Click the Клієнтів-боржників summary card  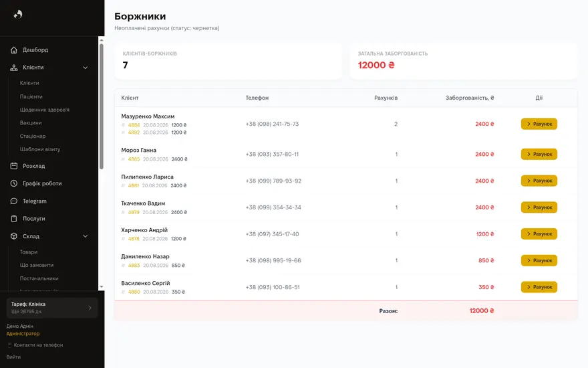[229, 61]
